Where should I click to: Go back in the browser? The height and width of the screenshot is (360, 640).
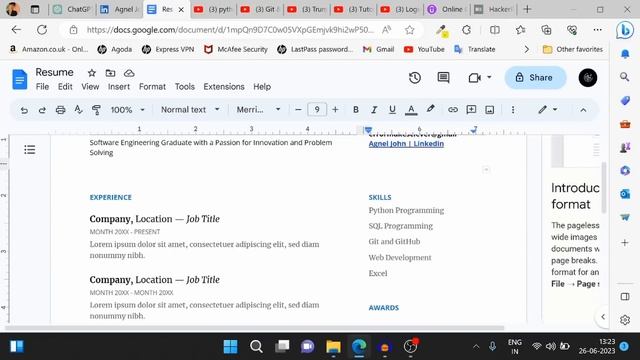pos(16,30)
